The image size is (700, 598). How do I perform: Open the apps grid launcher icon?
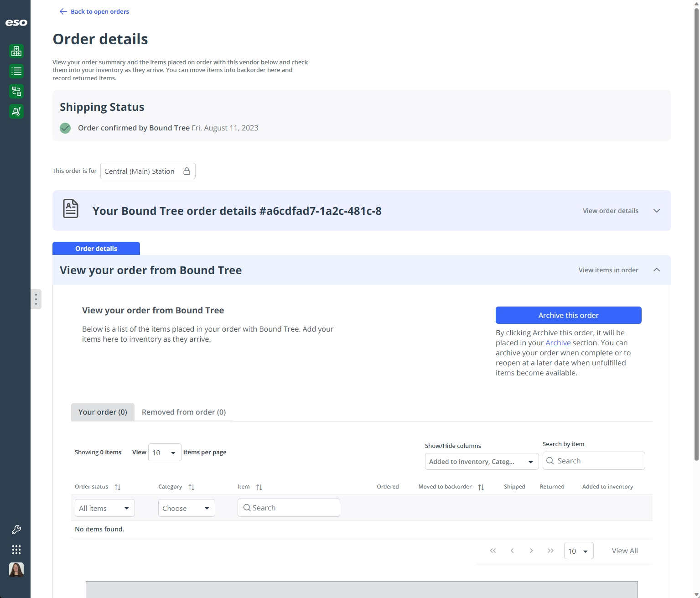tap(16, 550)
